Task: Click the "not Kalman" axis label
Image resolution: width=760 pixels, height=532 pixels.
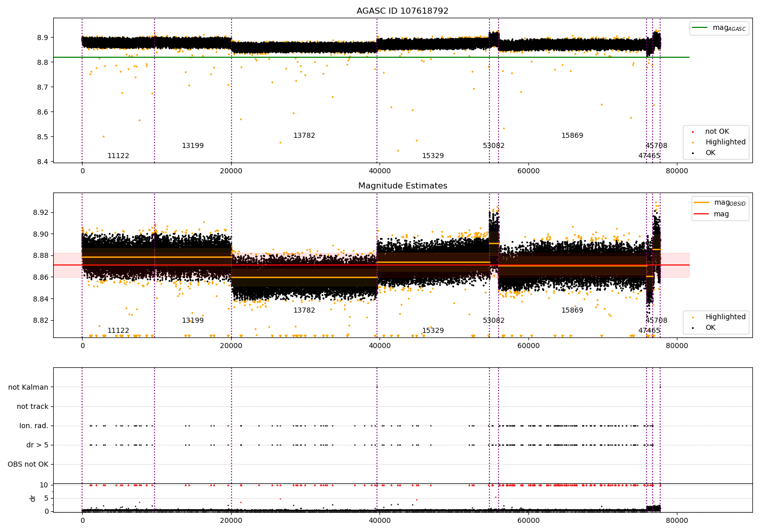Action: 28,387
